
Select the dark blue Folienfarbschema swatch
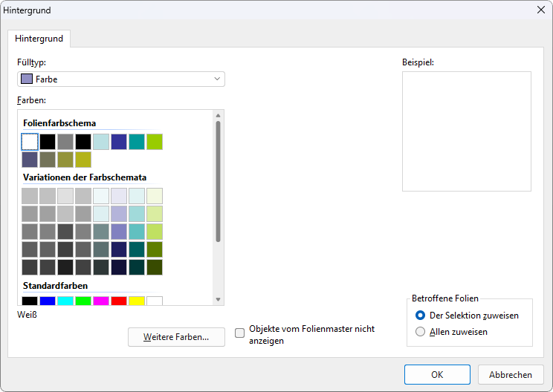(119, 142)
